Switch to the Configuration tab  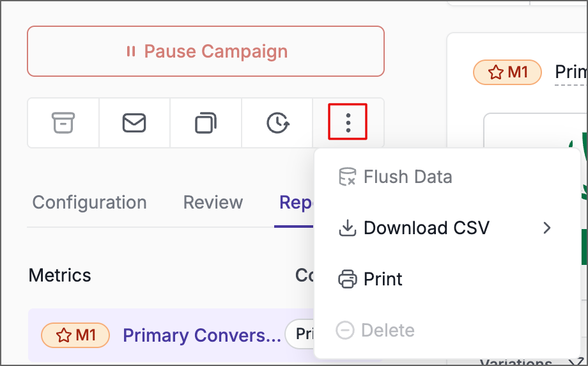click(x=89, y=203)
